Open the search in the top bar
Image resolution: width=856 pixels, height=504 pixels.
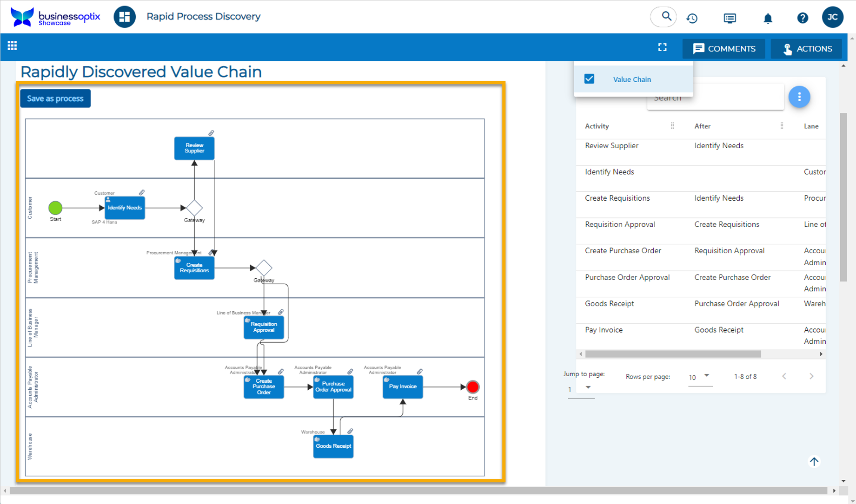point(665,17)
